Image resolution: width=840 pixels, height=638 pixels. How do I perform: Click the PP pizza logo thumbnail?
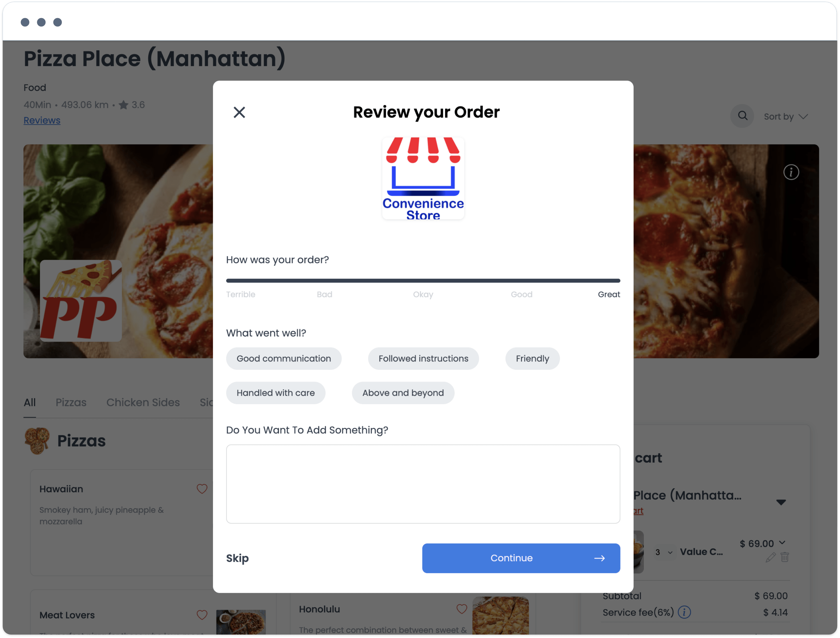[81, 301]
